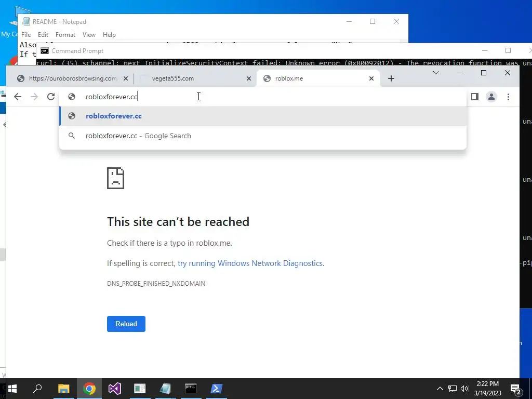This screenshot has height=399, width=532.
Task: Click the Notepad title bar icon
Action: (x=26, y=21)
